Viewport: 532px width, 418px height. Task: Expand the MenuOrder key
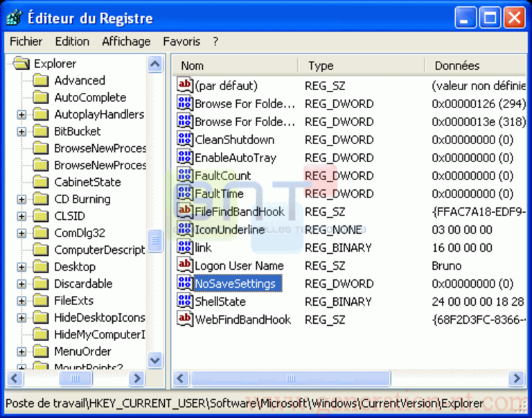tap(21, 351)
